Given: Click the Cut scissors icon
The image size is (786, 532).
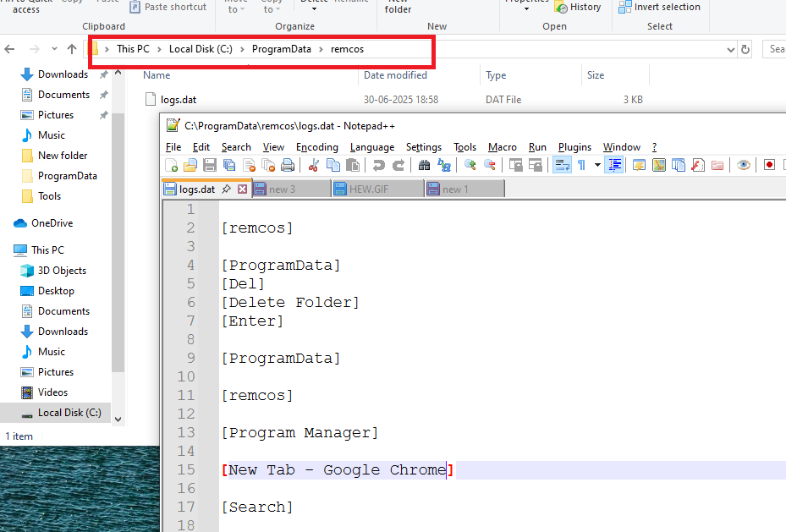Looking at the screenshot, I should point(314,165).
